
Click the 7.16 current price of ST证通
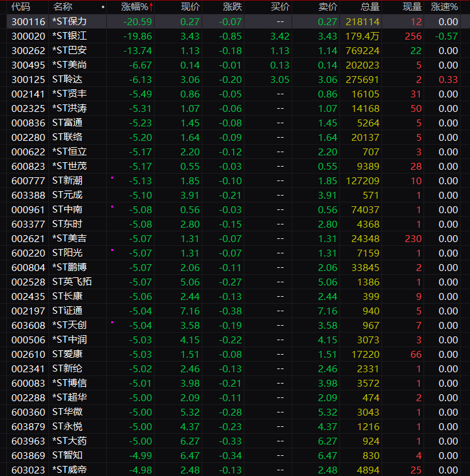(x=190, y=311)
